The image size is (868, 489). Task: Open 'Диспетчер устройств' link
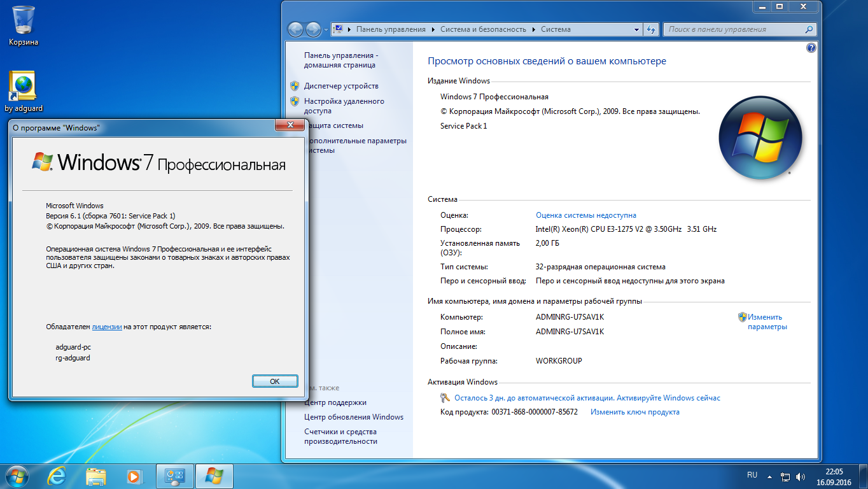341,86
